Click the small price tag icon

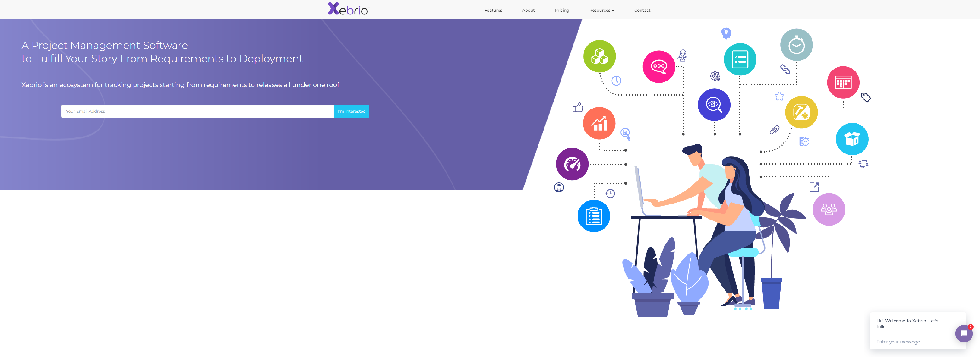[x=866, y=98]
